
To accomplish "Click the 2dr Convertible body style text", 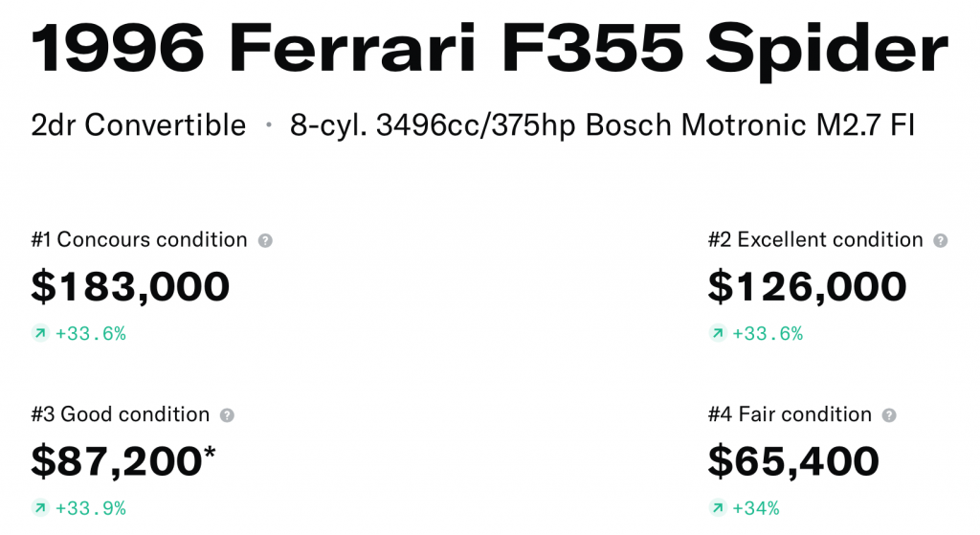I will coord(139,125).
